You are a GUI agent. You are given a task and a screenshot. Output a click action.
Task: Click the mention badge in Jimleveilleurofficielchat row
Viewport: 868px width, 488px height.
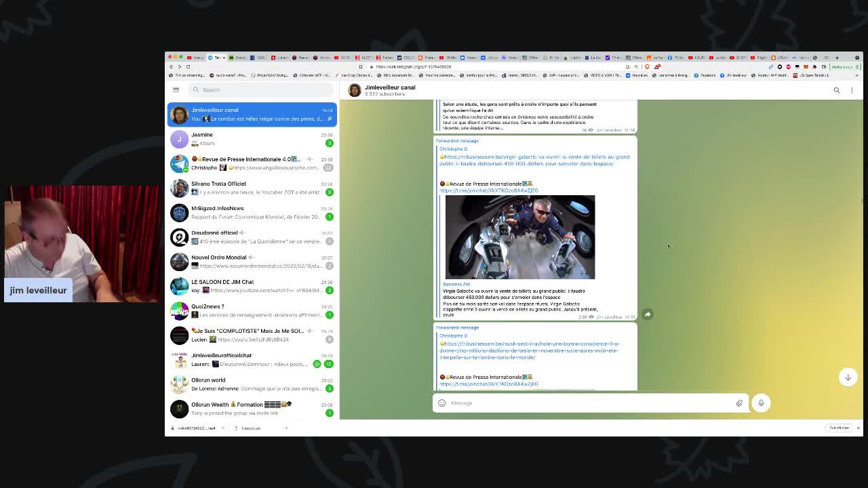tap(317, 364)
